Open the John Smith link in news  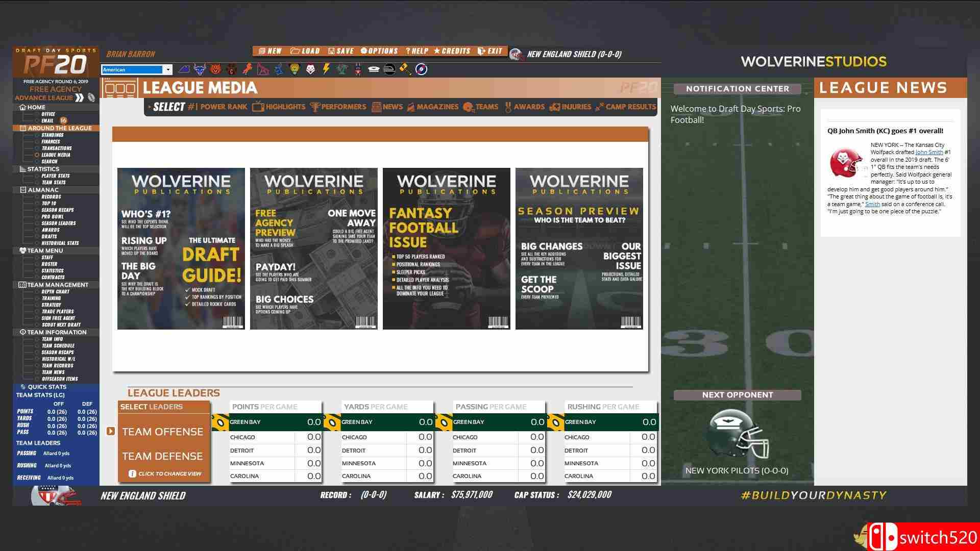coord(929,152)
